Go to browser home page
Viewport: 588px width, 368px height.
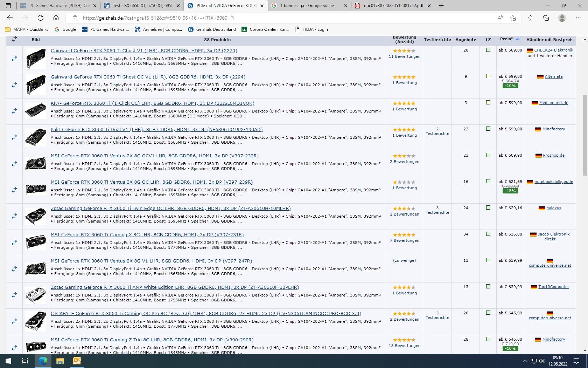tap(56, 18)
